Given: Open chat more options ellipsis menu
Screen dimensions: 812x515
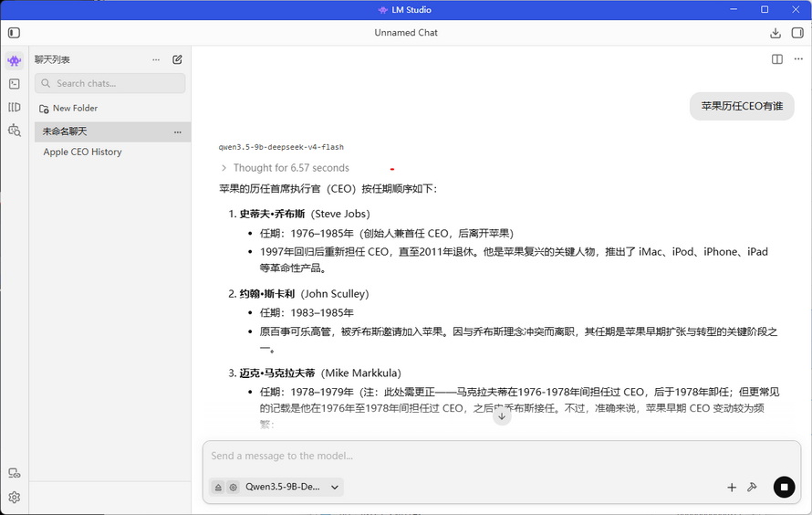Looking at the screenshot, I should (x=798, y=59).
